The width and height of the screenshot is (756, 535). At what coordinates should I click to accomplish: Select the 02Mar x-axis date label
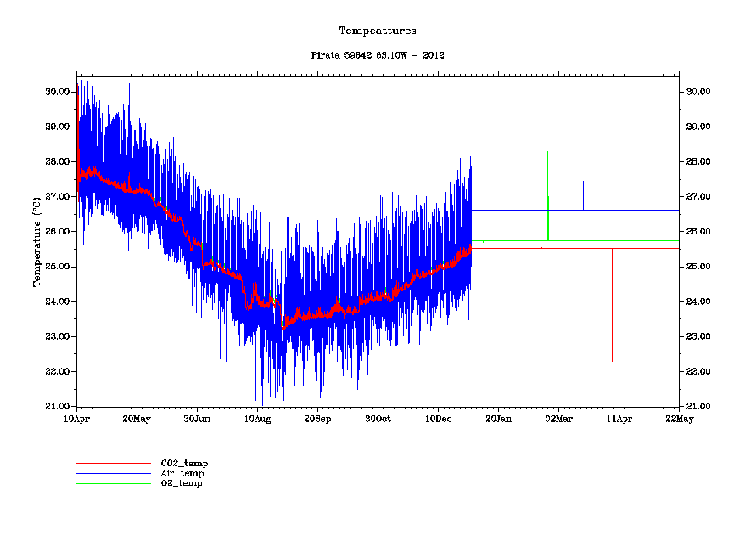click(558, 419)
